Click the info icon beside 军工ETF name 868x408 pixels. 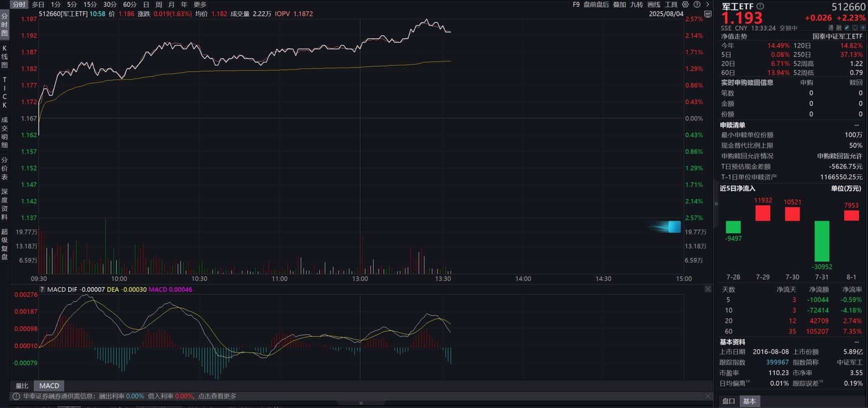[x=759, y=5]
